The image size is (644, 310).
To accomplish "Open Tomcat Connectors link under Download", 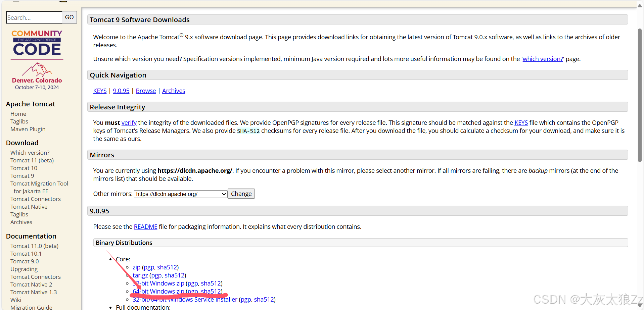I will (36, 199).
